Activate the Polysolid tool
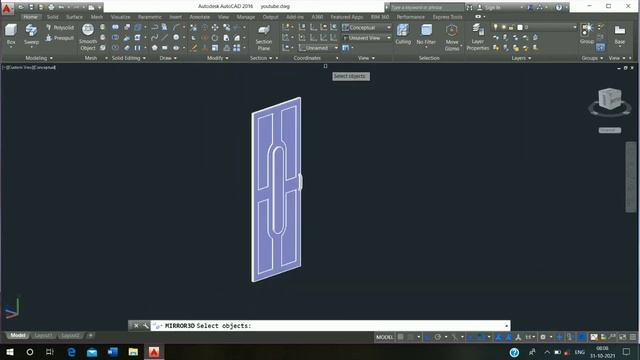Screen dimensions: 640x360 [60, 27]
